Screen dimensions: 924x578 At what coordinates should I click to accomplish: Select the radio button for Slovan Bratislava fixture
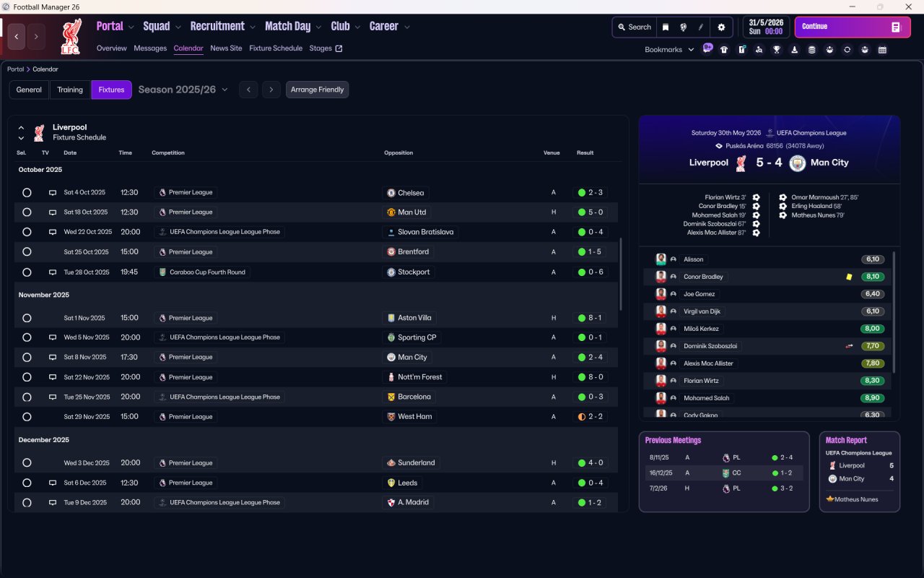27,233
